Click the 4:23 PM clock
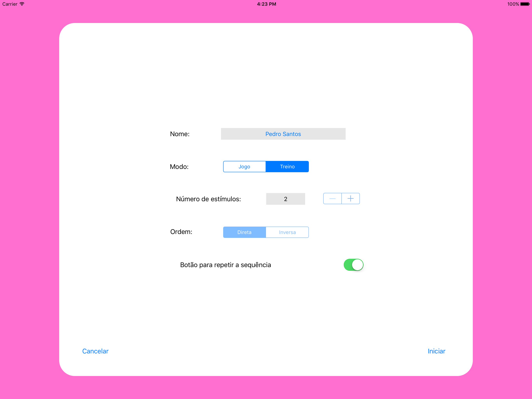This screenshot has height=399, width=532. click(266, 4)
